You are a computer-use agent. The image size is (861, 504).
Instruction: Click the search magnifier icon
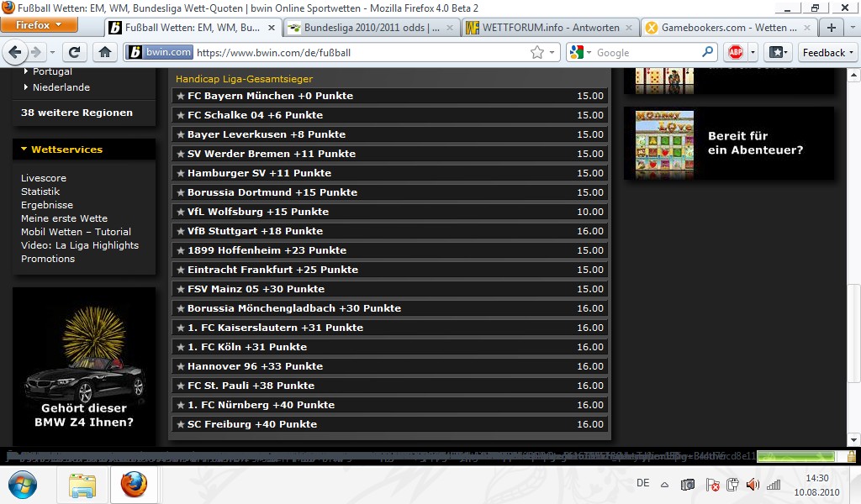tap(708, 52)
